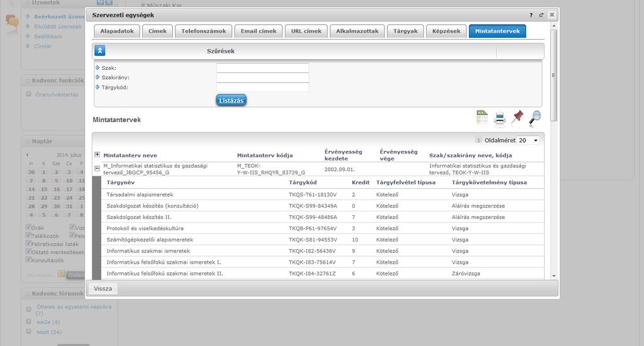
Task: Toggle the Órák calendar checkbox
Action: tap(28, 227)
